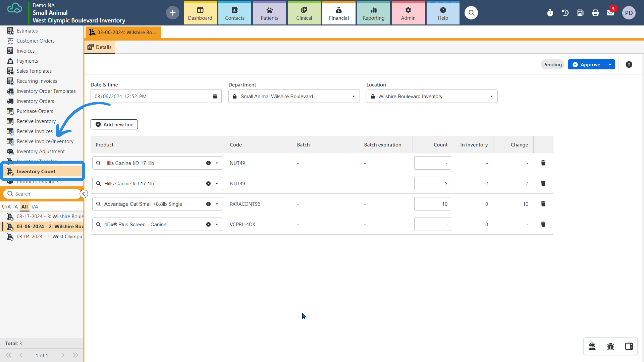Click the printer icon
The width and height of the screenshot is (644, 362).
(x=595, y=13)
